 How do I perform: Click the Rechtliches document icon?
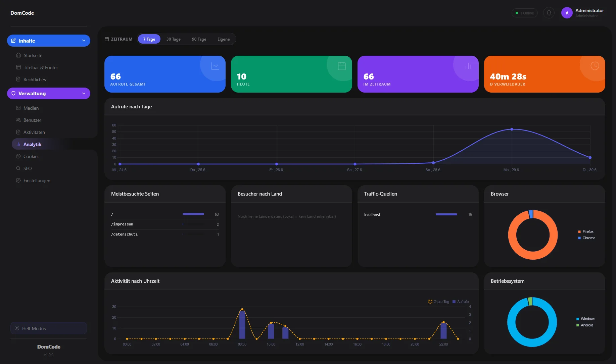[18, 80]
